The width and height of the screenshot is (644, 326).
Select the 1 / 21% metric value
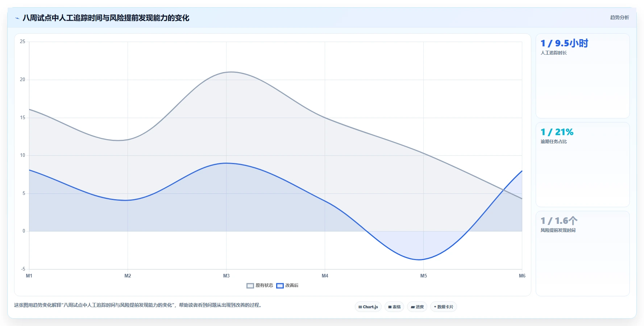557,132
